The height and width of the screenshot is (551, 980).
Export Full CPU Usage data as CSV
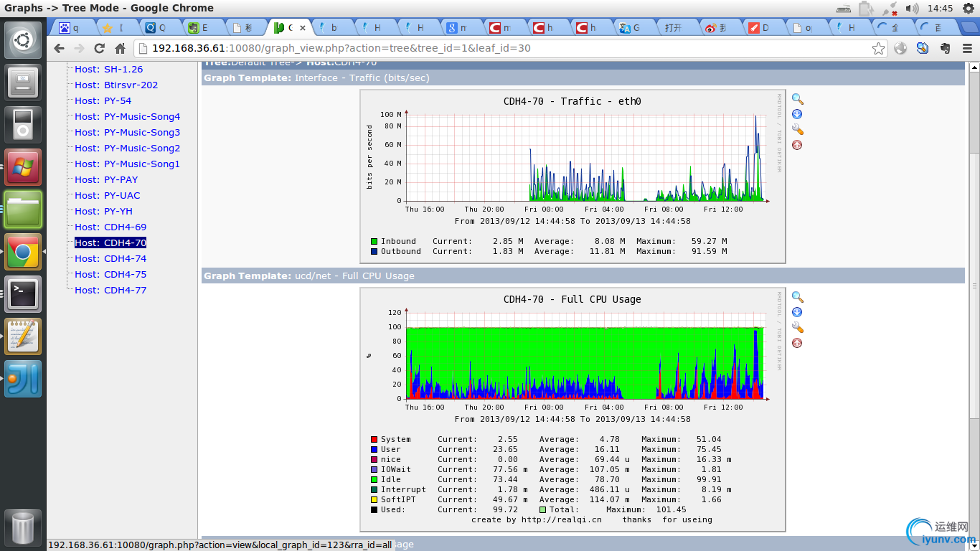[x=797, y=312]
